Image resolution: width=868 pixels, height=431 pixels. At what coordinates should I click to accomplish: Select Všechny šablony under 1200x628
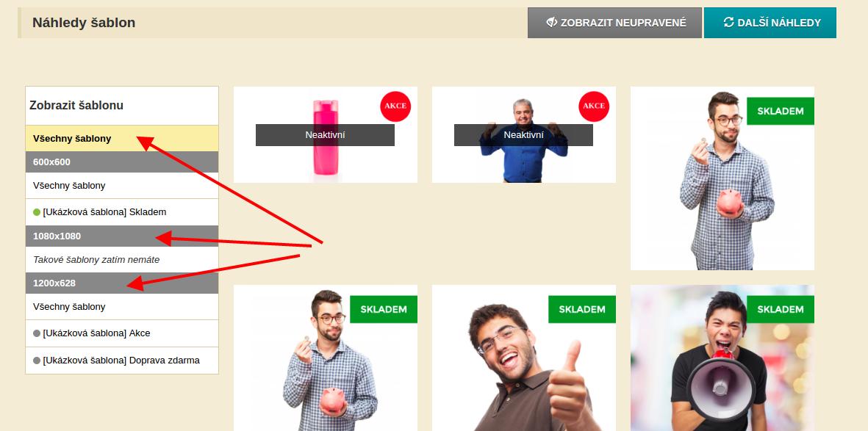pos(122,306)
